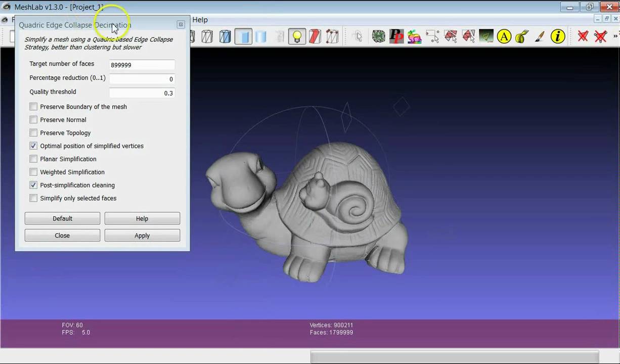Click the Faces: 1799999 readout

click(331, 333)
